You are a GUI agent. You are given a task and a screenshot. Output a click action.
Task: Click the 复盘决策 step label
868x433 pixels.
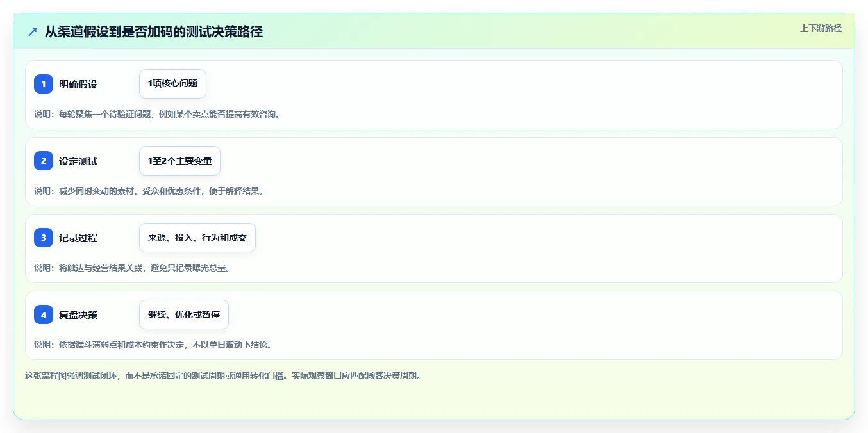[x=78, y=315]
